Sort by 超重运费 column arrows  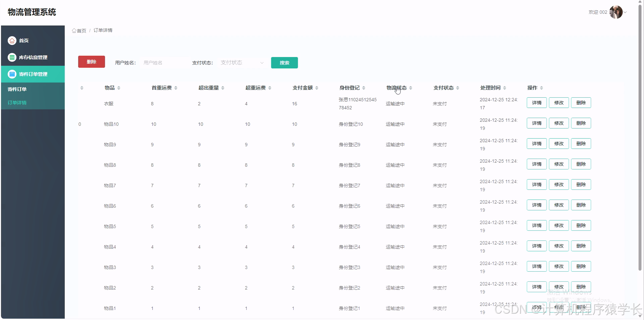click(x=270, y=88)
